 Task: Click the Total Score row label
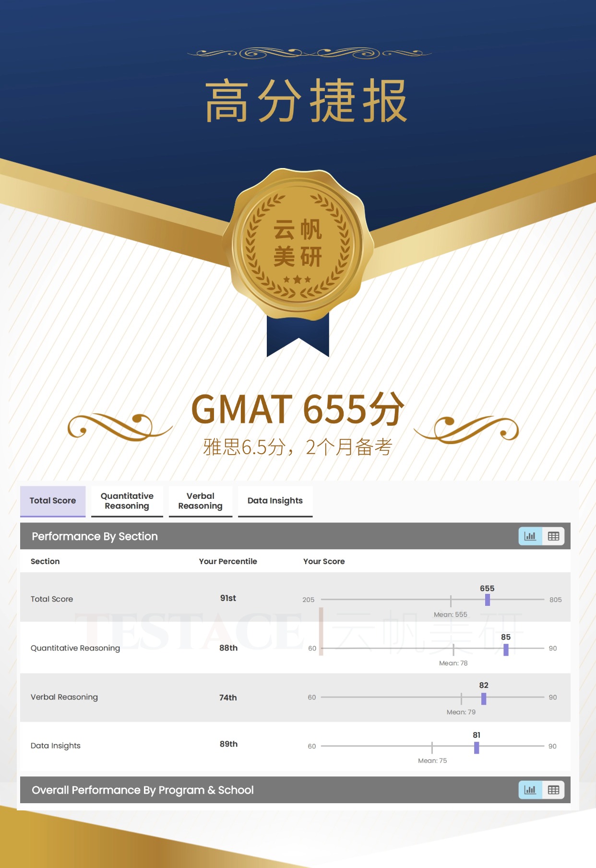tap(52, 599)
